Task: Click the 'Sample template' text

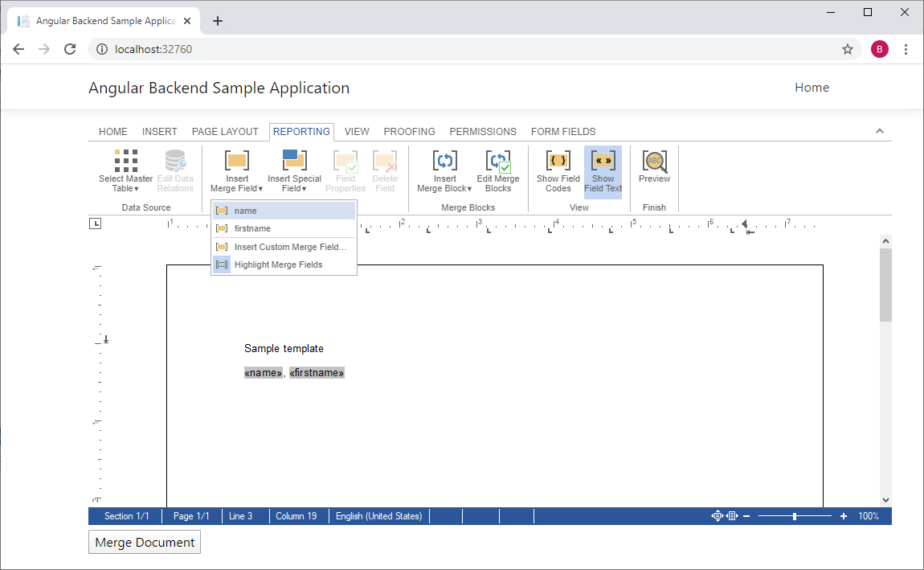Action: click(284, 348)
